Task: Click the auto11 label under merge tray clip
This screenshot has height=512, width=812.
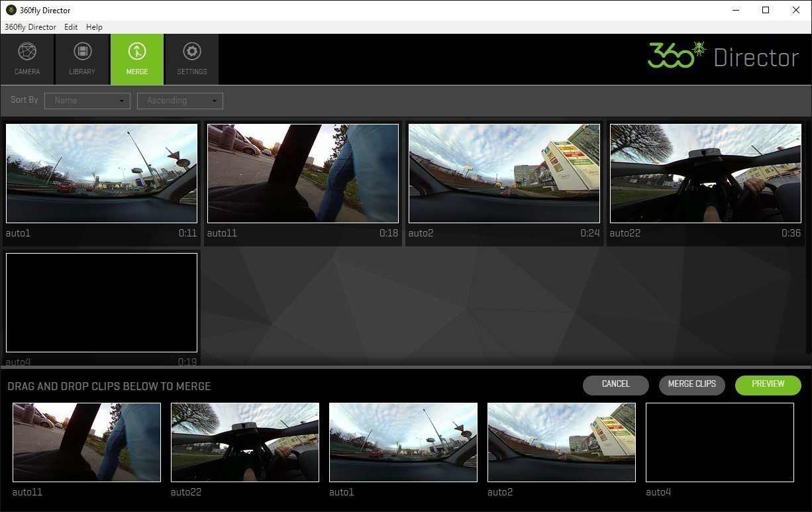Action: point(27,492)
